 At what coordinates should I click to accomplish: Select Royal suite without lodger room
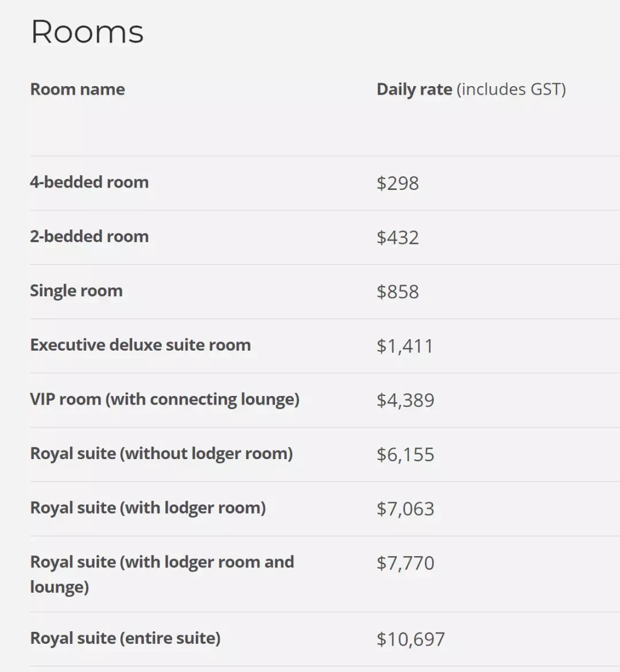(161, 453)
